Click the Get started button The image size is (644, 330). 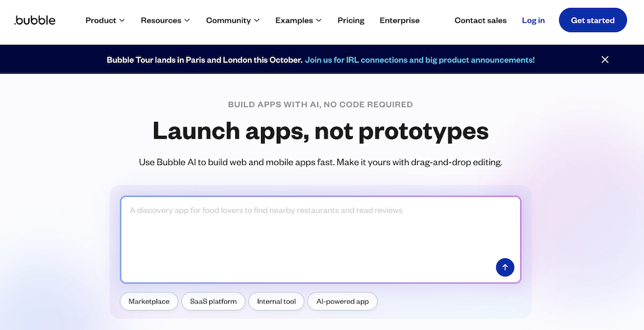point(592,20)
